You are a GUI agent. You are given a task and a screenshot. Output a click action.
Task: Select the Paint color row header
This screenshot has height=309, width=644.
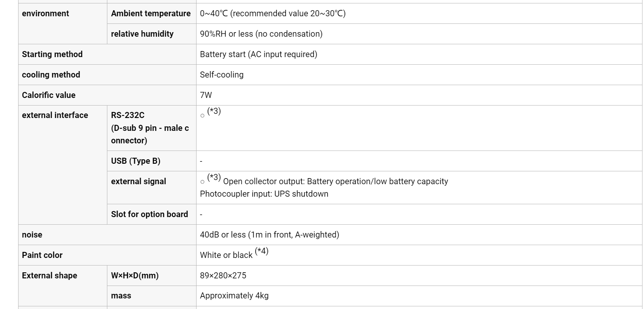pos(107,255)
